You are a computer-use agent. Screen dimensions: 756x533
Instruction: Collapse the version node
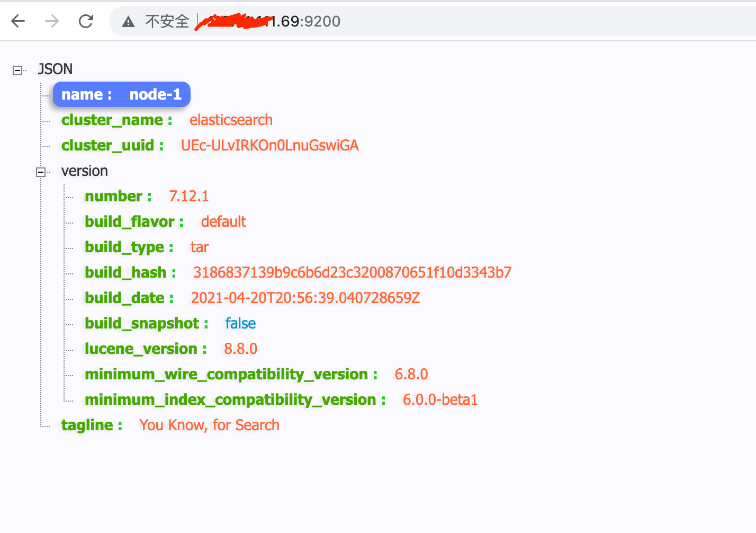41,172
